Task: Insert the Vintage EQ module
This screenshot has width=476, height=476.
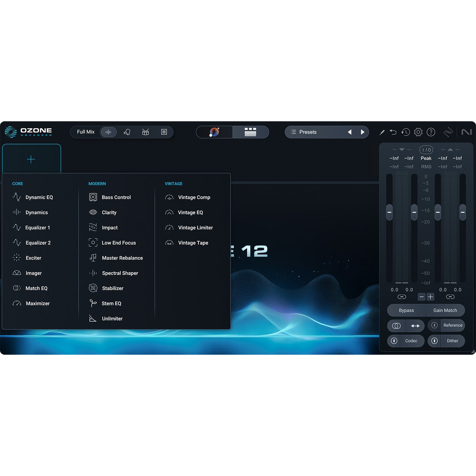Action: click(x=184, y=213)
